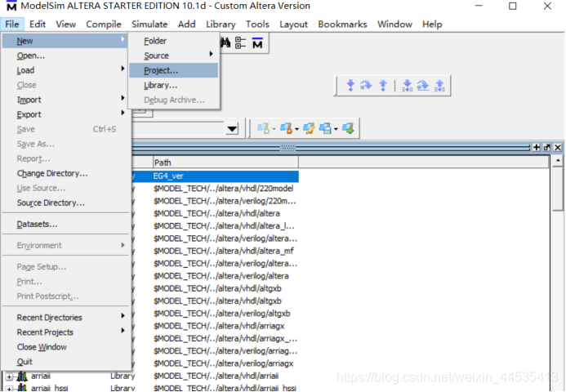This screenshot has width=566, height=392.
Task: Click the Step Over Current instance icon
Action: (x=423, y=86)
